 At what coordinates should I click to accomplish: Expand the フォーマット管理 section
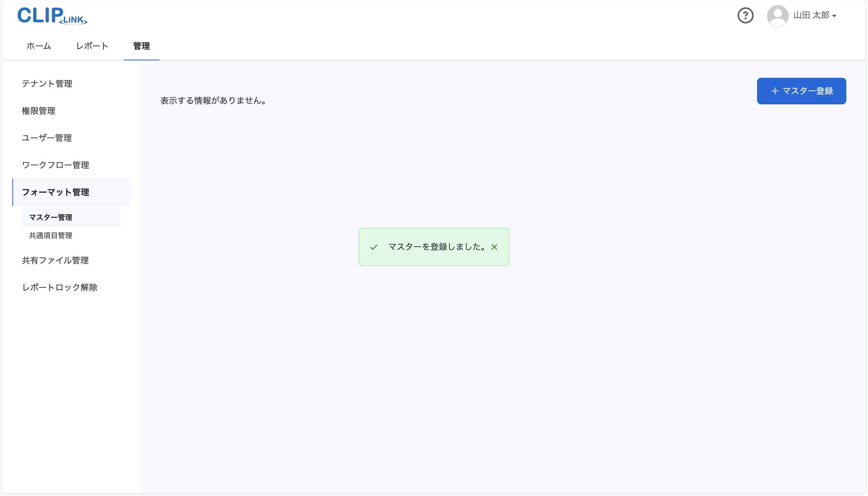[x=55, y=192]
